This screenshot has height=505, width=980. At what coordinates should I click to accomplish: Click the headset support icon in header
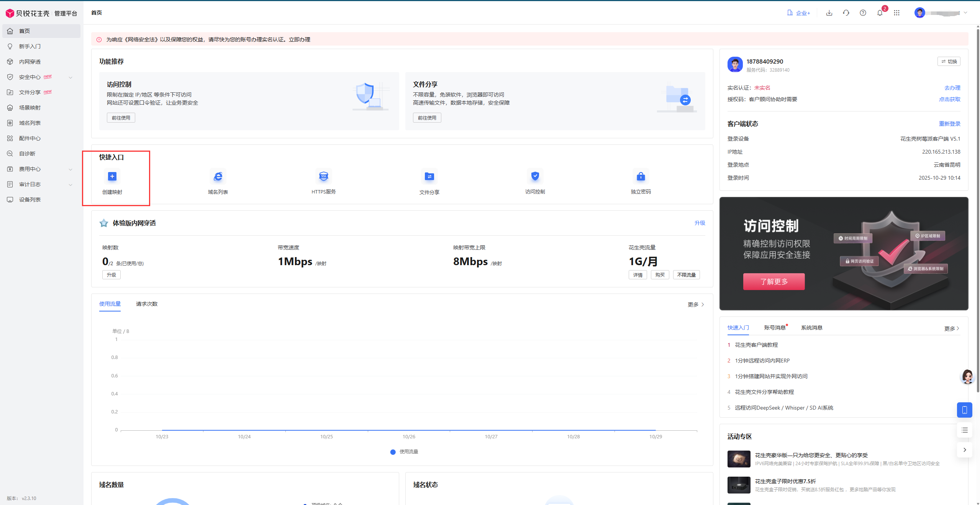pyautogui.click(x=846, y=13)
